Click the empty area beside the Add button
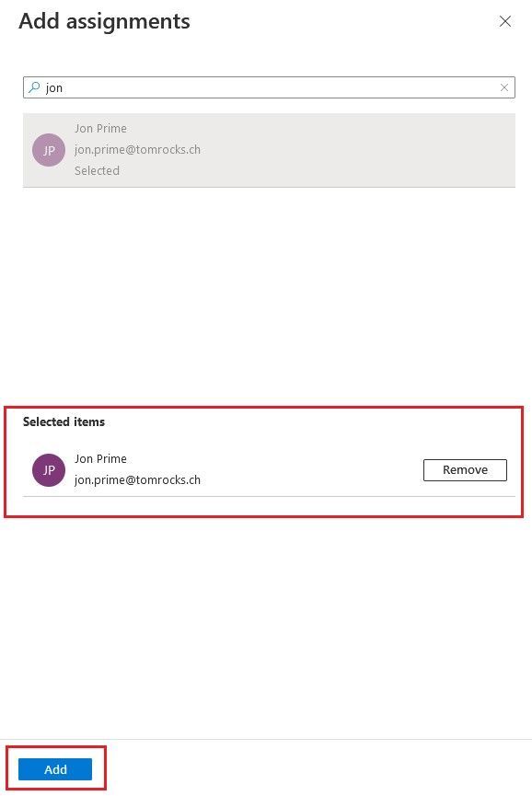 pyautogui.click(x=315, y=769)
